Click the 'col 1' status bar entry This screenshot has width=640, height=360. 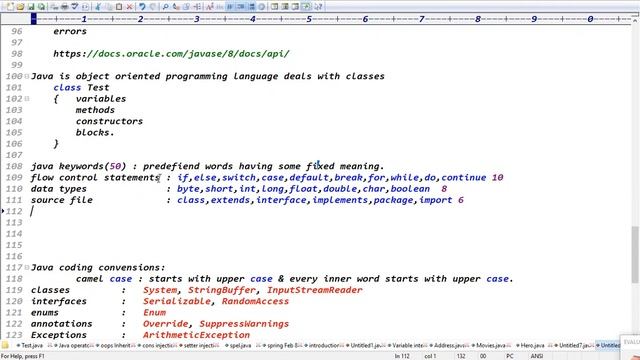pos(430,356)
